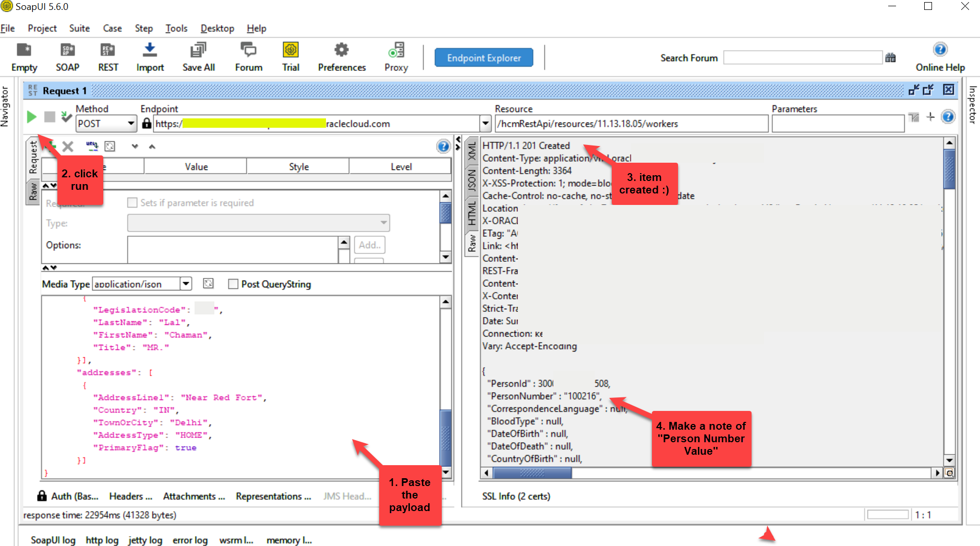Run the request with green play button
980x546 pixels.
click(32, 117)
